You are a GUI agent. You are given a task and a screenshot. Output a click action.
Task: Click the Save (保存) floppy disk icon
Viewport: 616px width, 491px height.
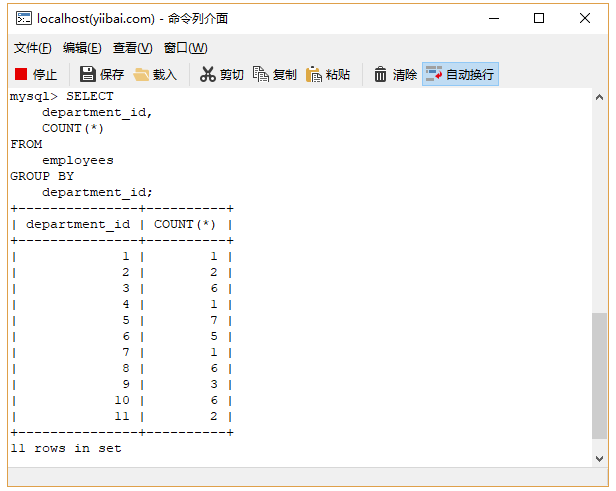(x=88, y=74)
